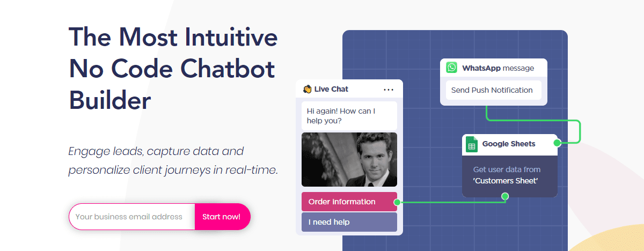Focus the business email address field
The width and height of the screenshot is (644, 251).
(132, 217)
